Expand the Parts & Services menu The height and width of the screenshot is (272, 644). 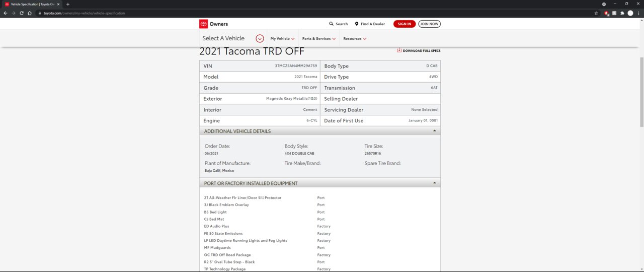pos(318,39)
